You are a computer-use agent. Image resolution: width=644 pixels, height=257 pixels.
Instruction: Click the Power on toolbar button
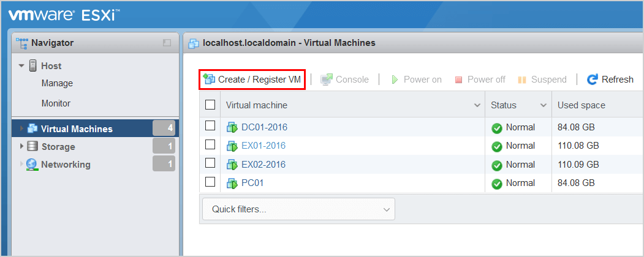pyautogui.click(x=416, y=80)
